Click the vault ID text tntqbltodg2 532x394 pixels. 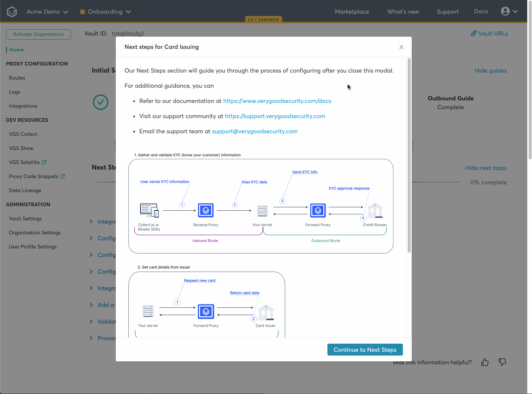[128, 33]
